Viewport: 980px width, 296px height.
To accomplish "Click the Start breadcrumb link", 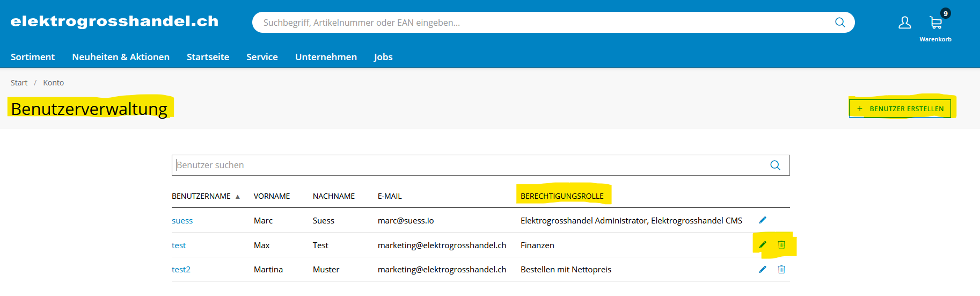I will click(x=19, y=83).
